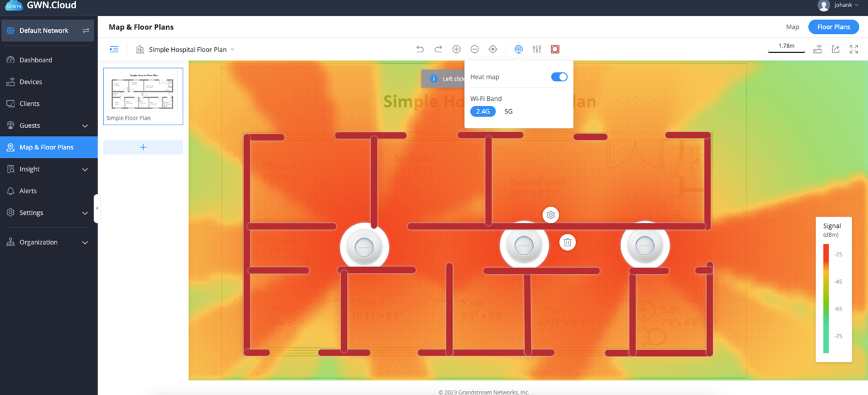Viewport: 868px width, 395px height.
Task: Select the Simple Floor Plan thumbnail
Action: click(x=143, y=96)
